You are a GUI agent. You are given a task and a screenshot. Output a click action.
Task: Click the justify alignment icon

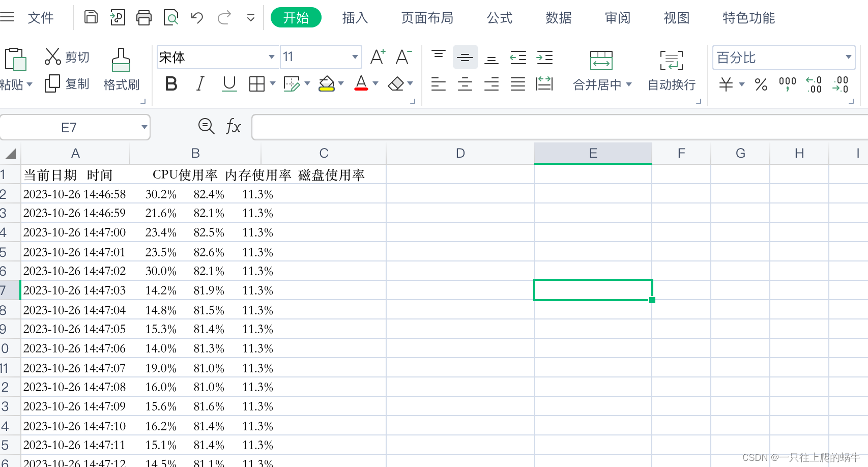(x=518, y=84)
